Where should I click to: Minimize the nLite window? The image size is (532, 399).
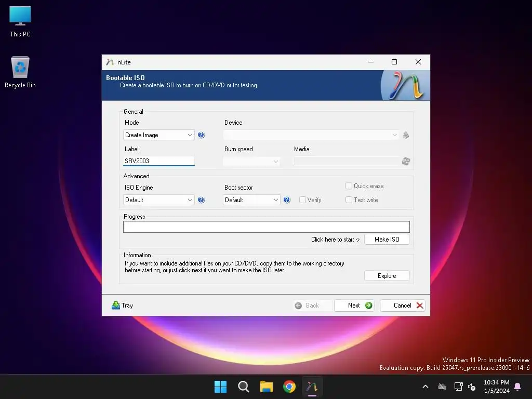[x=371, y=62]
